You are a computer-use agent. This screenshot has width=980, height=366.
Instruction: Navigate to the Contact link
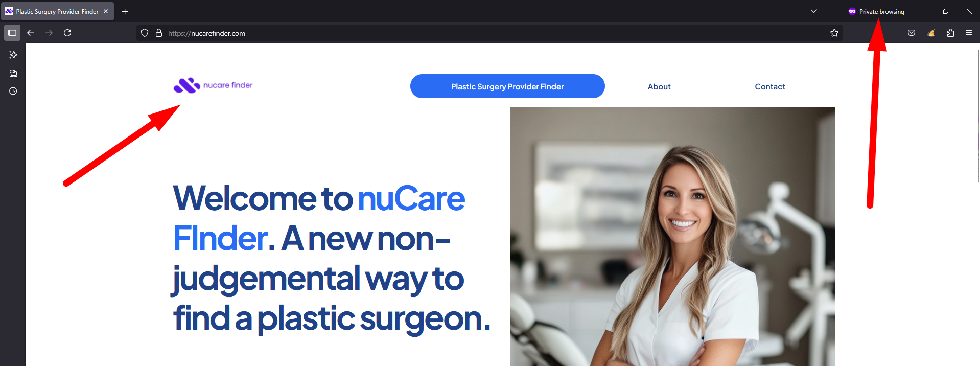[770, 87]
